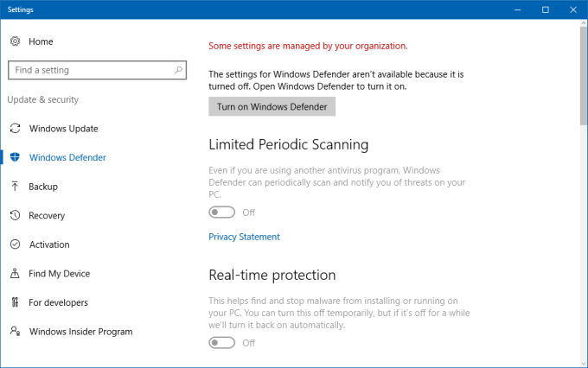Open the Backup settings page
Image resolution: width=588 pixels, height=368 pixels.
pos(43,187)
